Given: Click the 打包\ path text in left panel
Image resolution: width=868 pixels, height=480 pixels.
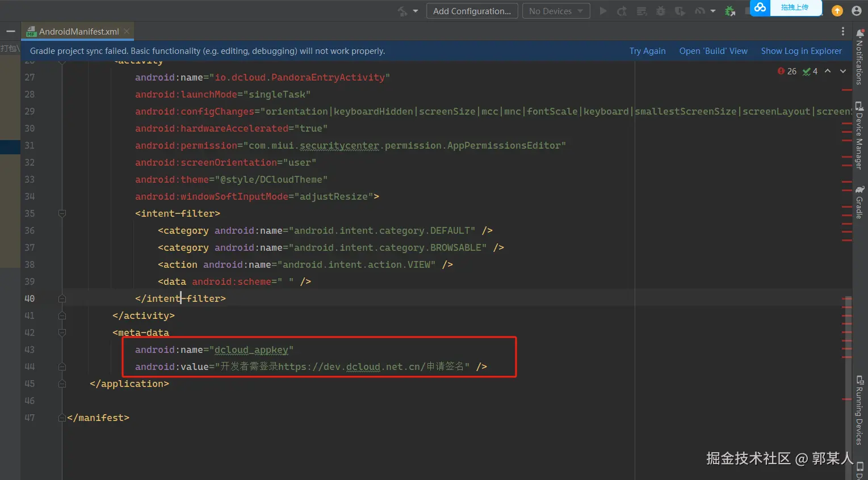Looking at the screenshot, I should click(10, 49).
